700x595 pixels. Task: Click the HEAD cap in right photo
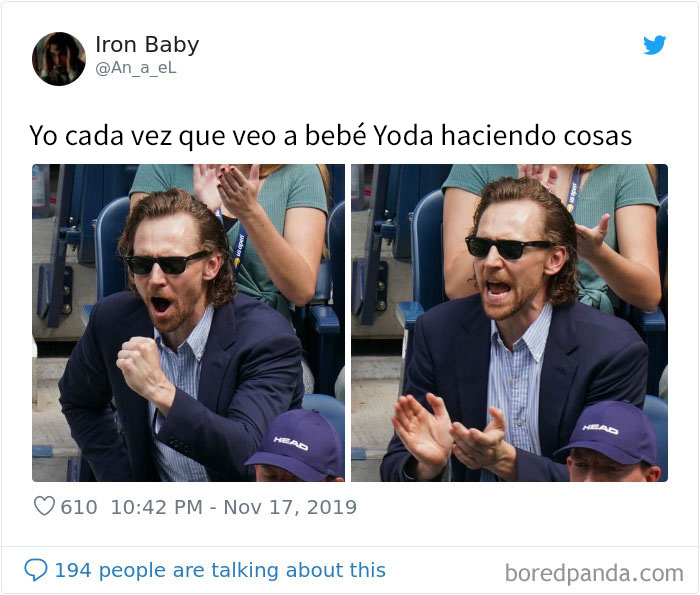pyautogui.click(x=606, y=432)
